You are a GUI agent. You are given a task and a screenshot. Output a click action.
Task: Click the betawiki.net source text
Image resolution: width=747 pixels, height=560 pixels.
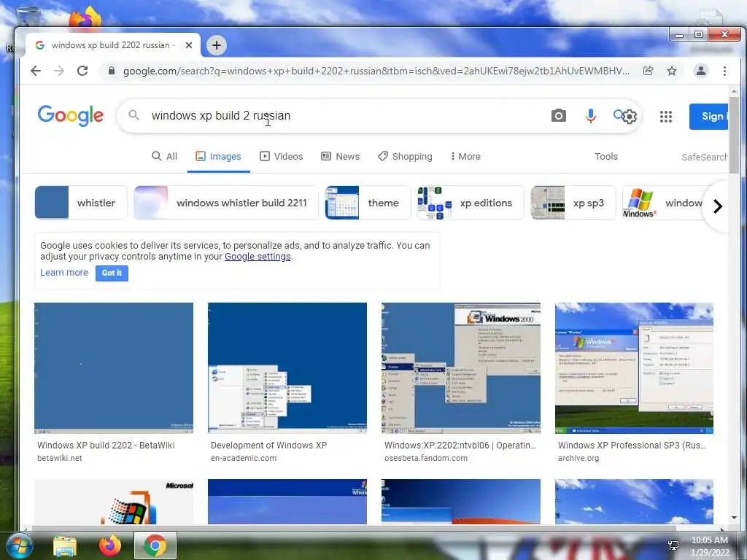point(60,458)
